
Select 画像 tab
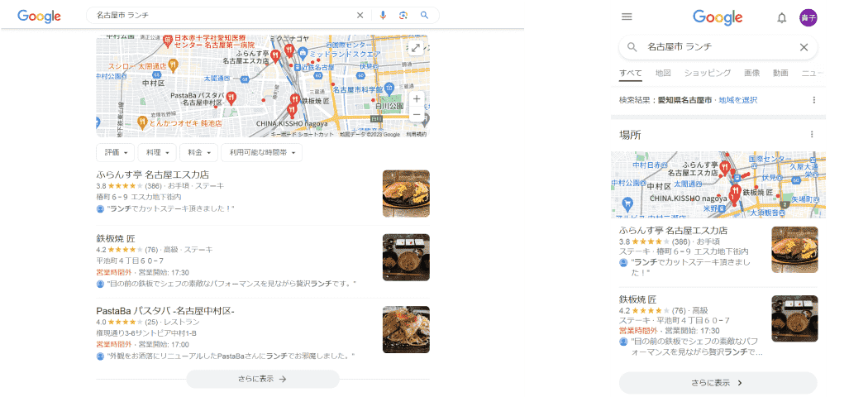[751, 73]
